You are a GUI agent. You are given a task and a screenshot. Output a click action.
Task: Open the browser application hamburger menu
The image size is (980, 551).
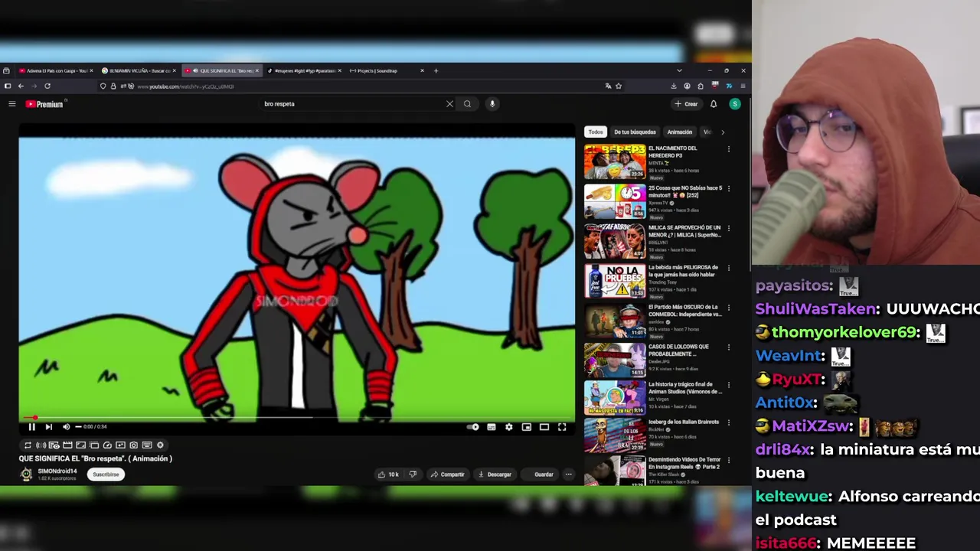(743, 86)
